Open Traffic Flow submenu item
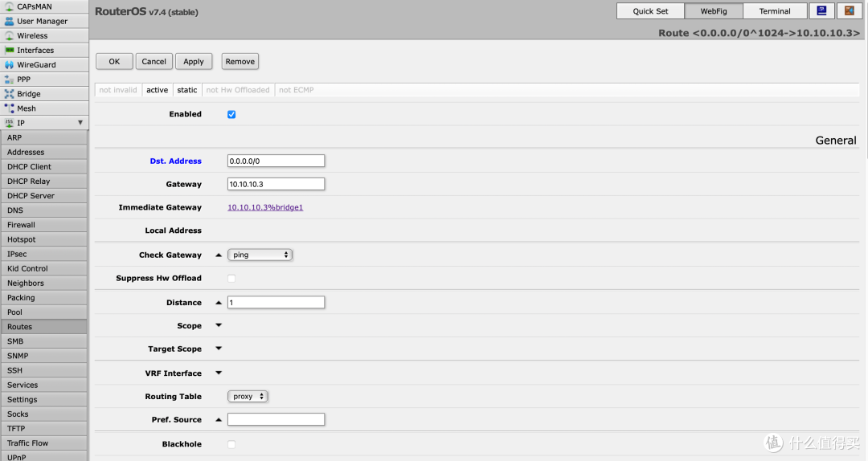 pyautogui.click(x=43, y=443)
